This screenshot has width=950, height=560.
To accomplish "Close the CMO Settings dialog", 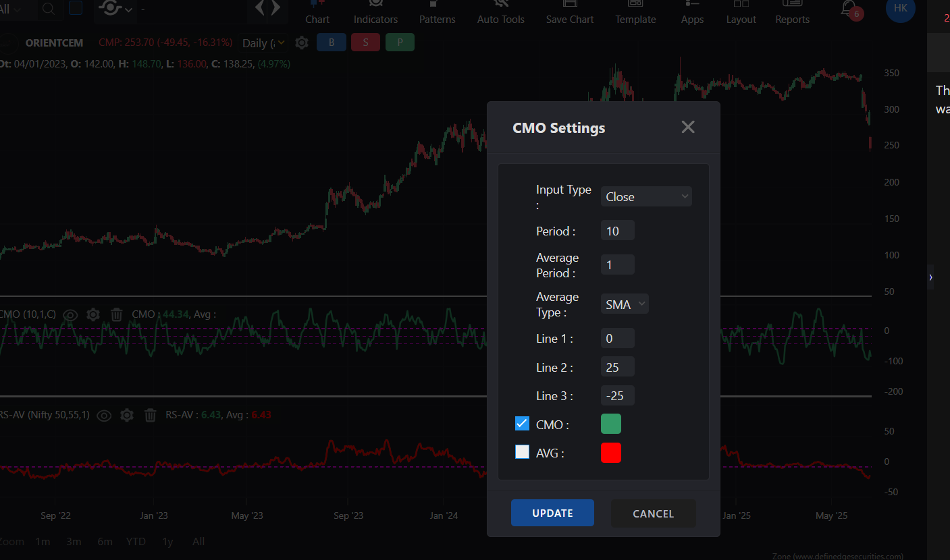I will point(688,127).
